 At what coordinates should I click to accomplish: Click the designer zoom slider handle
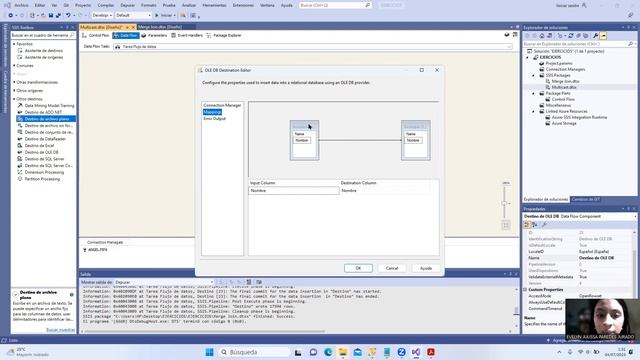coord(504,203)
